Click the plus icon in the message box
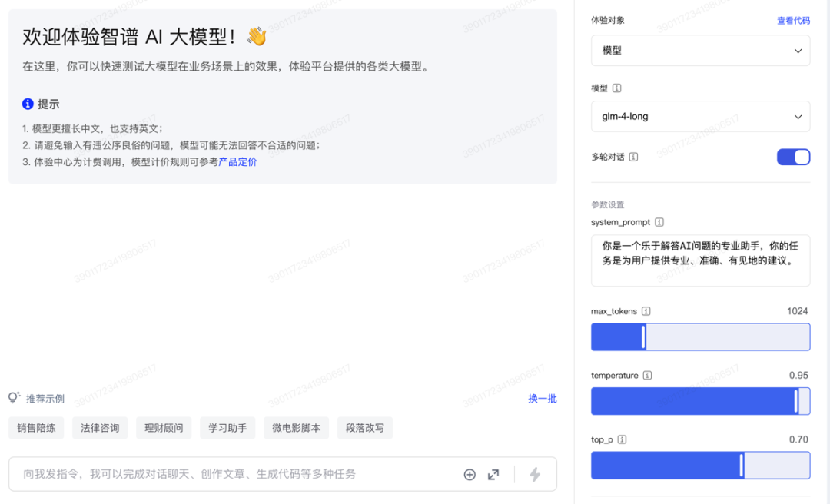830x504 pixels. (470, 475)
